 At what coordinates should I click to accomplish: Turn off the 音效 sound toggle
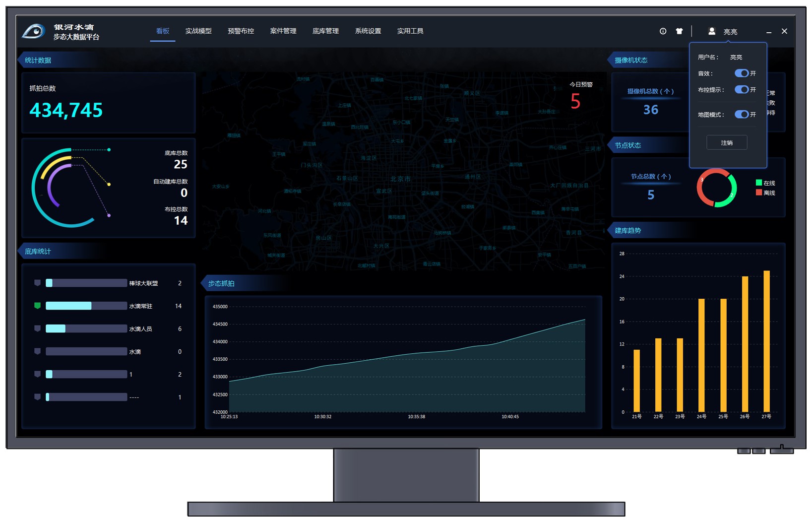click(742, 73)
